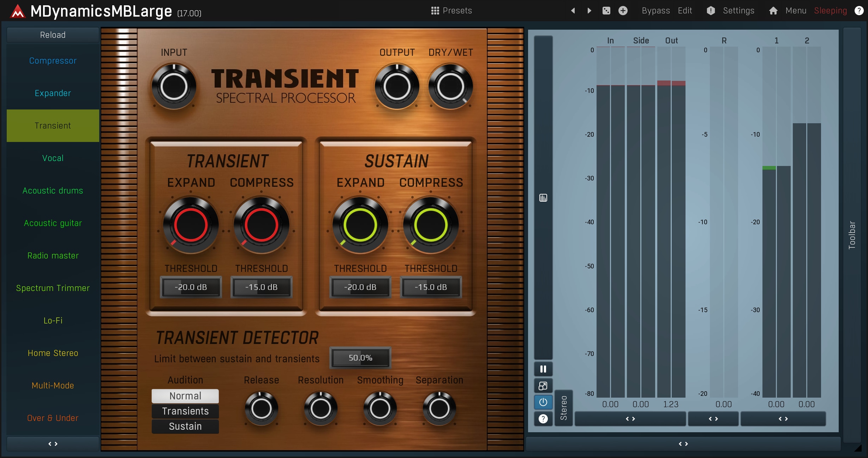Click the meter view grid icon
The image size is (868, 458).
[x=543, y=198]
